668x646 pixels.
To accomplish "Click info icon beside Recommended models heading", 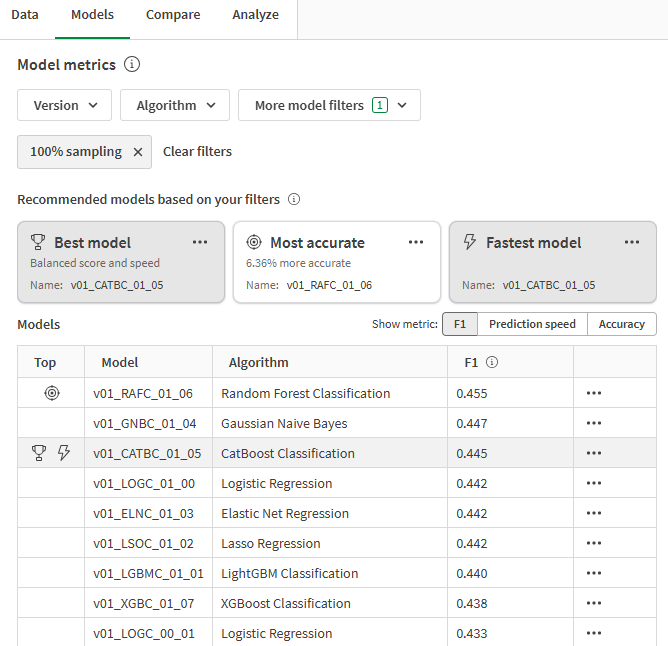I will point(294,199).
